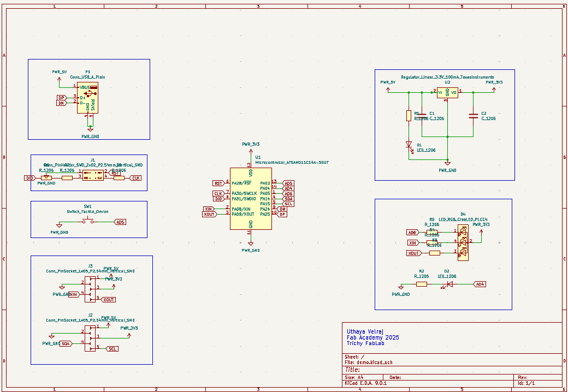The width and height of the screenshot is (568, 392).
Task: Click the SCL label on J2 pin 5
Action: pyautogui.click(x=113, y=349)
